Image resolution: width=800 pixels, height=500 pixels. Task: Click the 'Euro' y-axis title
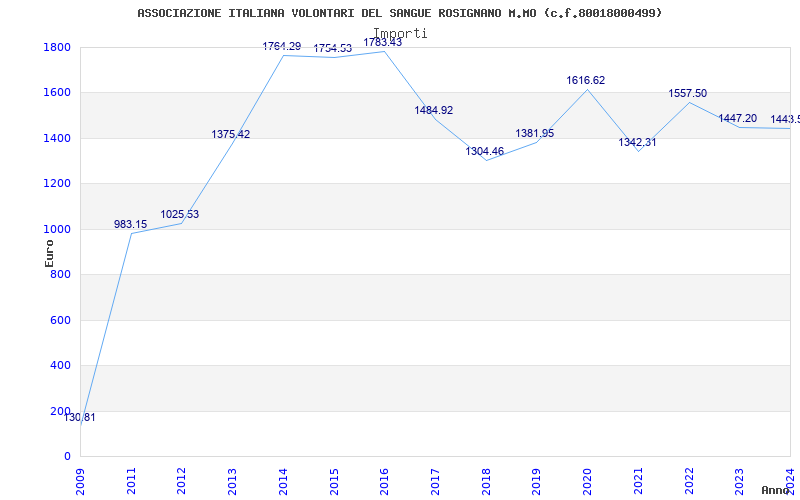[49, 254]
